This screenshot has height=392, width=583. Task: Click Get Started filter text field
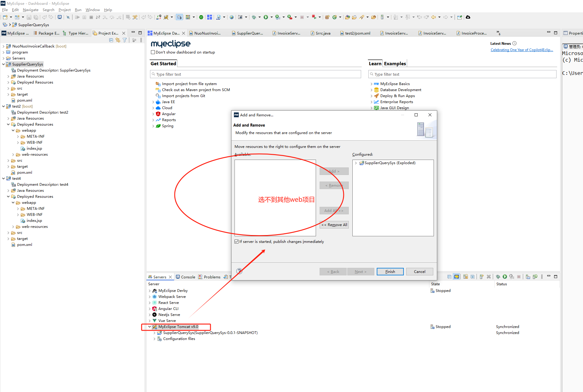point(256,74)
